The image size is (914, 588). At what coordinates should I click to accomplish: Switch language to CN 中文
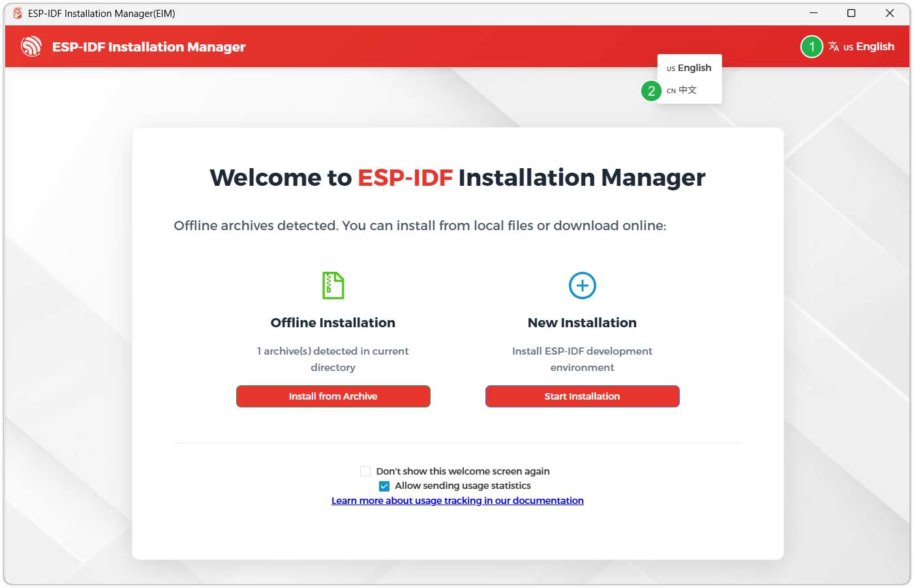682,90
